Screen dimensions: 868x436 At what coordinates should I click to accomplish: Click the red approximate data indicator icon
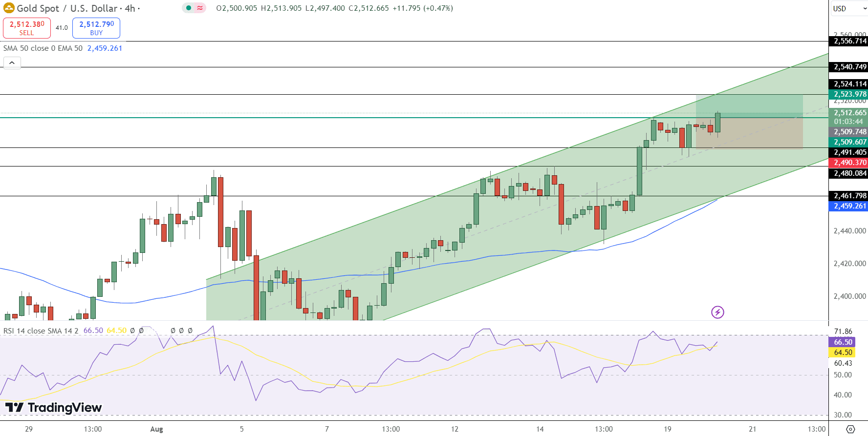(200, 8)
